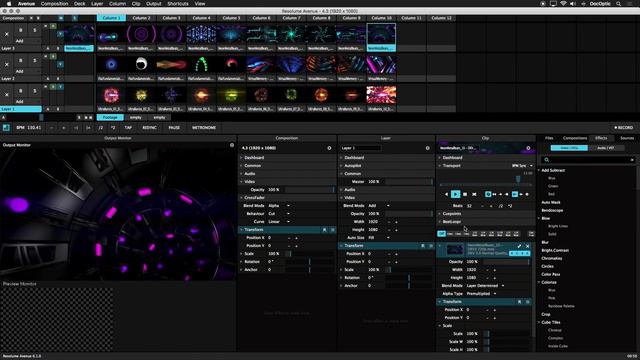Clear Layer 1 with its X icon

[7, 95]
